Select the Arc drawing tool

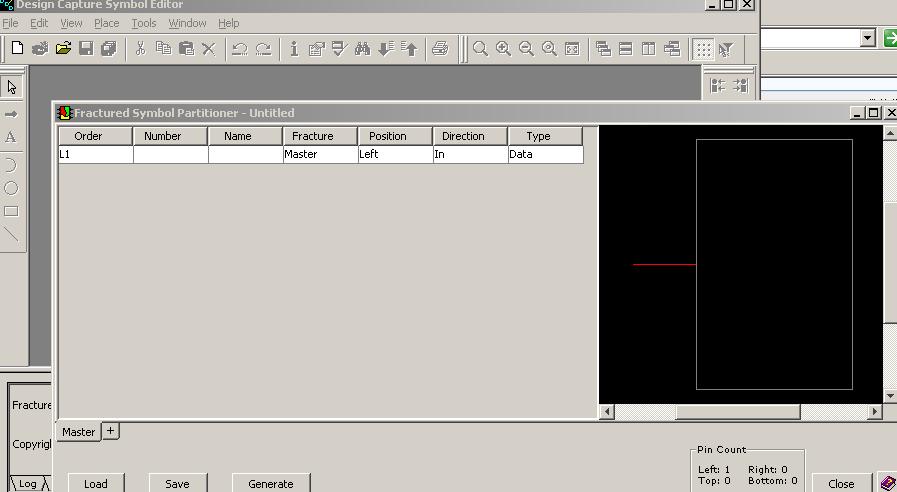pos(11,165)
